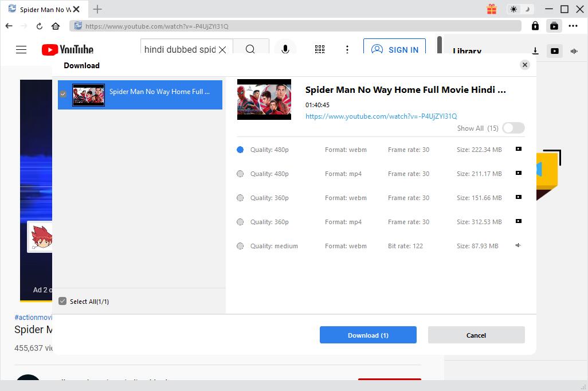Uncheck the Select All(1/1) checkbox
This screenshot has height=391, width=588.
tap(63, 302)
